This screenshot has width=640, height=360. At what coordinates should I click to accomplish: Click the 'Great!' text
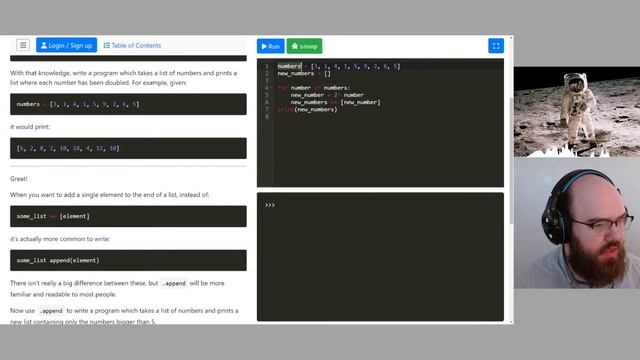19,179
